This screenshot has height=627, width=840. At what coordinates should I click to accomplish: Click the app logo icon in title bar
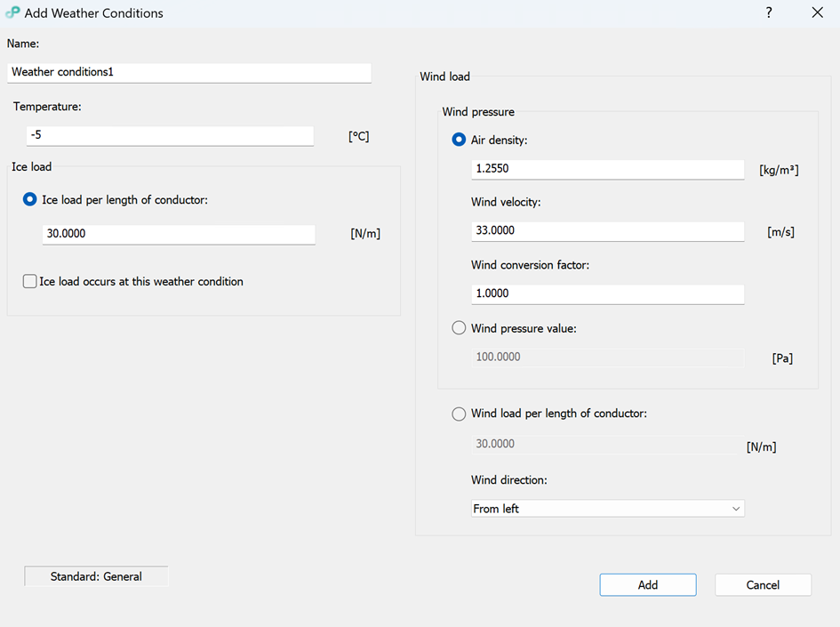(12, 13)
